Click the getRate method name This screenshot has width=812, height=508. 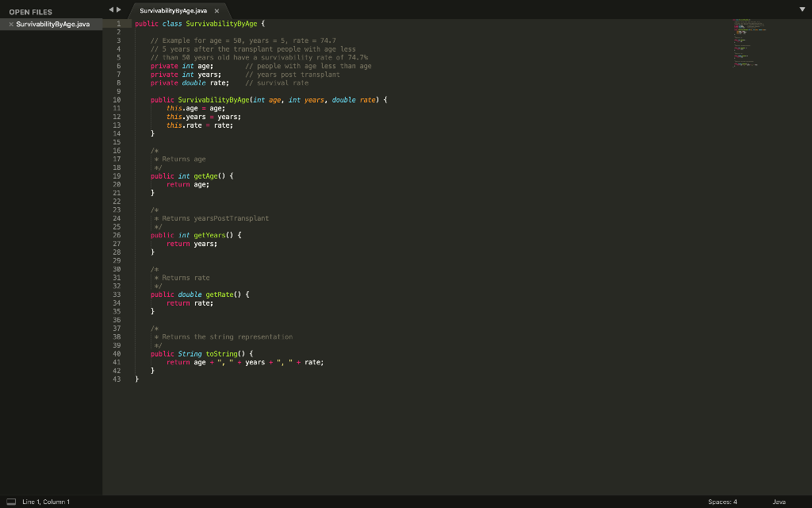pos(220,294)
